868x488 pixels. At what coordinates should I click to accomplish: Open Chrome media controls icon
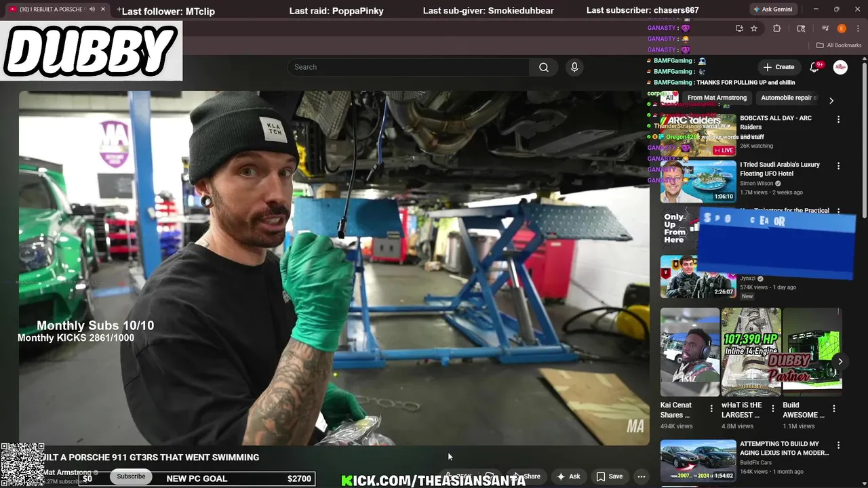[825, 28]
